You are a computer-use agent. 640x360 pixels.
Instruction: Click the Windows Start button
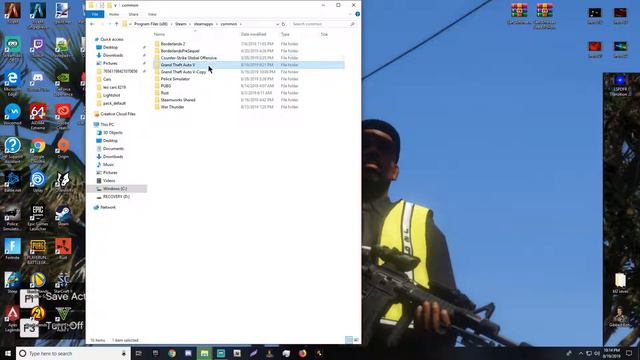click(x=8, y=353)
